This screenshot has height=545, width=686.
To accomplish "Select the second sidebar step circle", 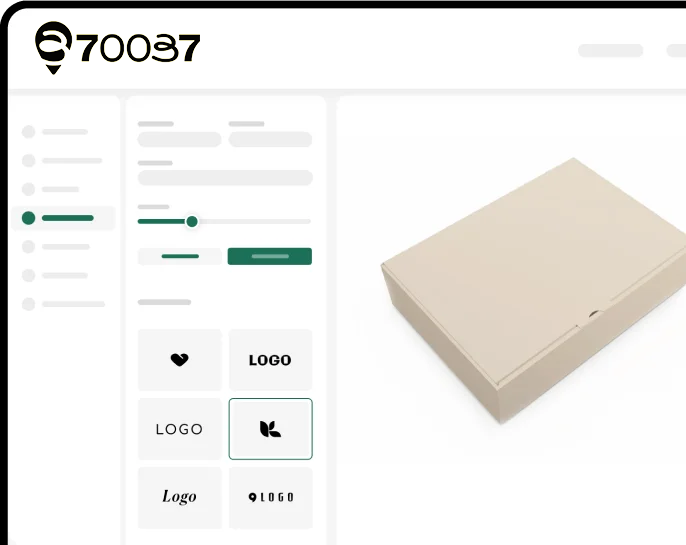I will click(x=28, y=161).
